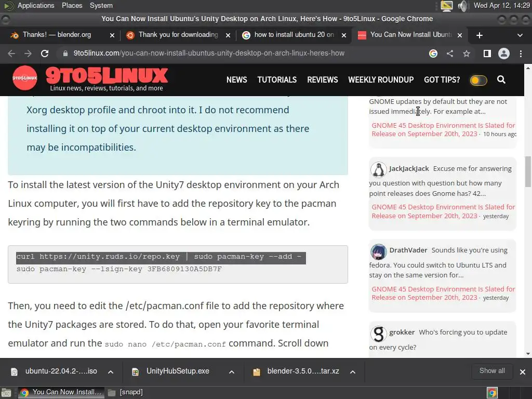Click the ubuntu iso download file icon

coord(14,372)
